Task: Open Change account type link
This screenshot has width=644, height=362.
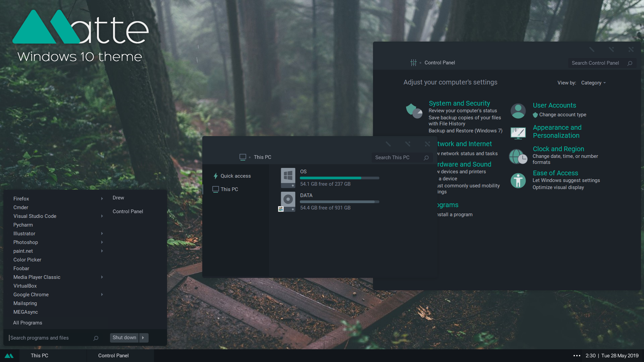Action: point(562,115)
